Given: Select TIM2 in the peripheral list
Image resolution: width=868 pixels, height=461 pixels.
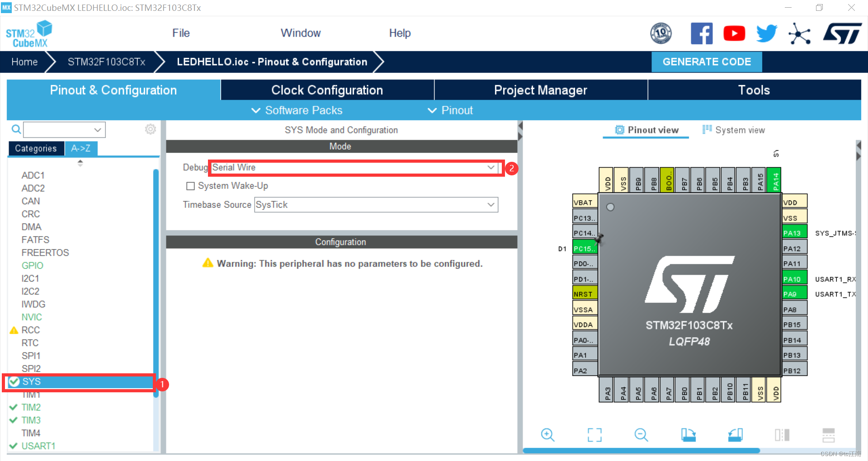Looking at the screenshot, I should click(x=31, y=407).
